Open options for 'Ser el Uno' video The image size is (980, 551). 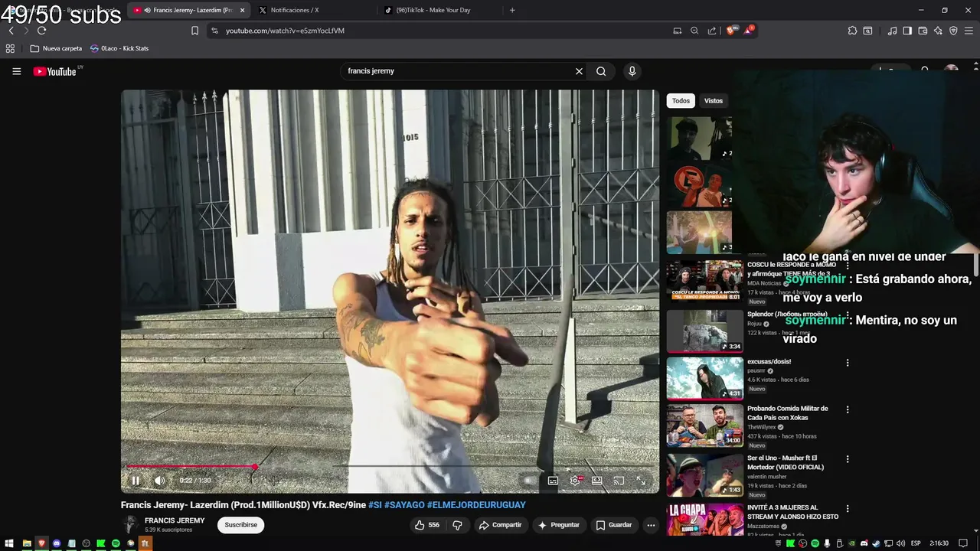pyautogui.click(x=847, y=459)
